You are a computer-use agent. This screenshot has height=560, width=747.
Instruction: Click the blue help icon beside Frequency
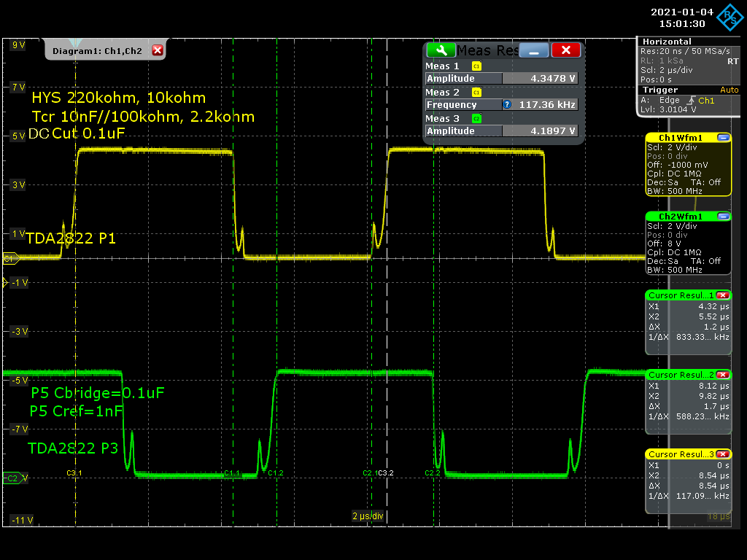[x=507, y=105]
